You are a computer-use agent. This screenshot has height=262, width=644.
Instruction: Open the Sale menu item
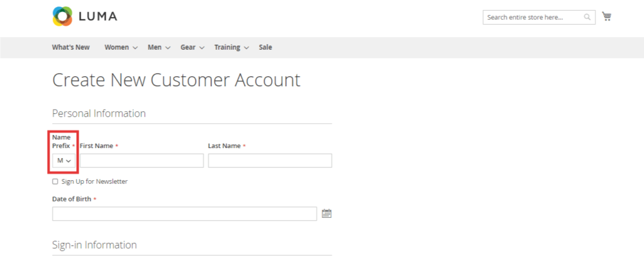265,47
